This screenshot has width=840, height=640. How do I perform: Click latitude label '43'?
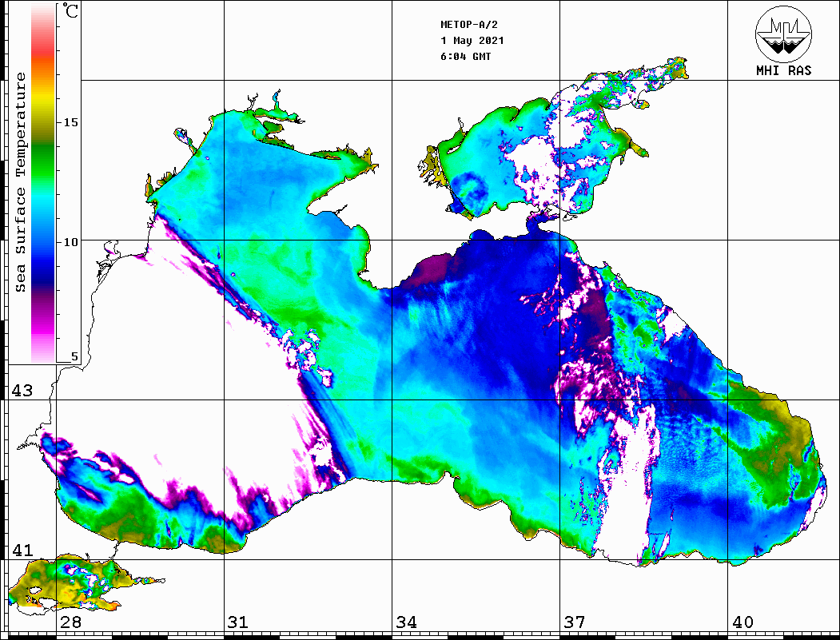(x=22, y=391)
